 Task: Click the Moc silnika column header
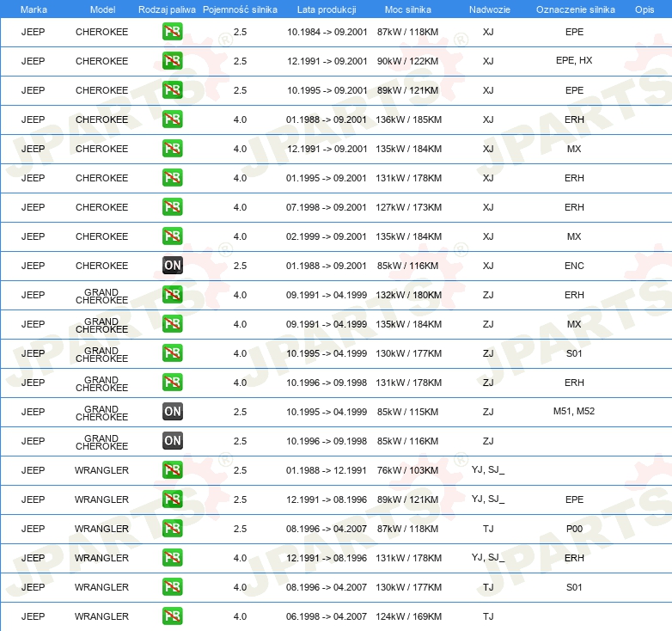407,9
